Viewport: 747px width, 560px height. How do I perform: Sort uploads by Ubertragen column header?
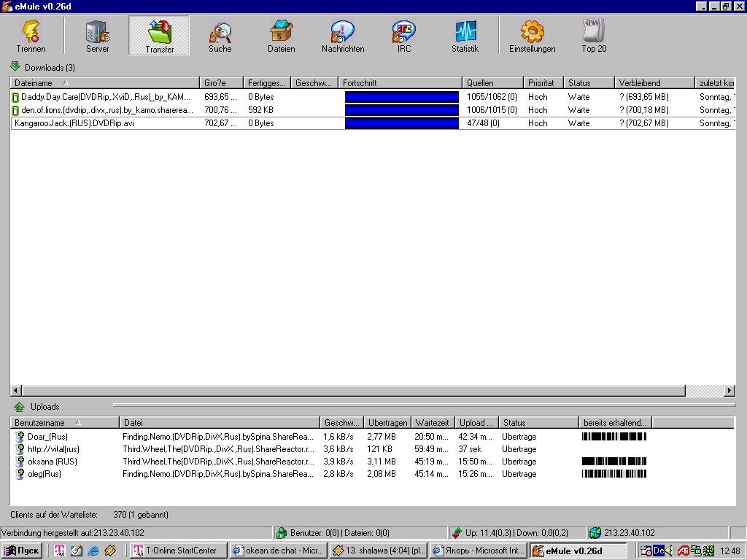click(x=387, y=422)
